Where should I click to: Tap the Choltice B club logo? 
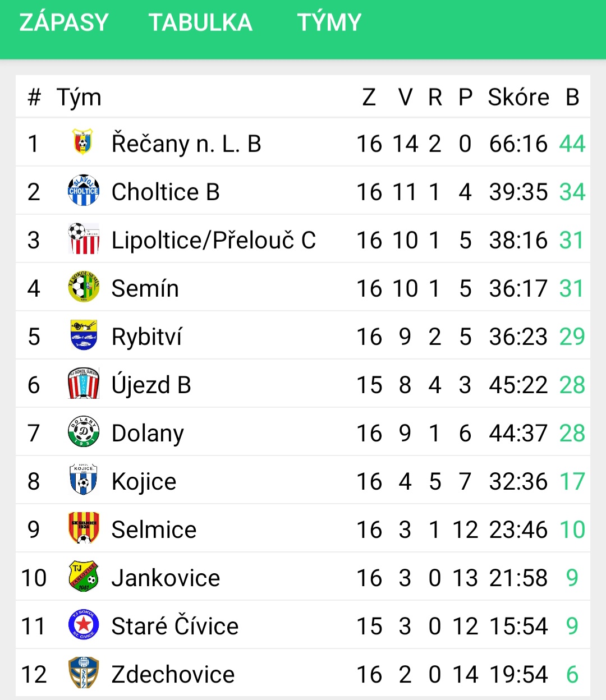point(83,190)
